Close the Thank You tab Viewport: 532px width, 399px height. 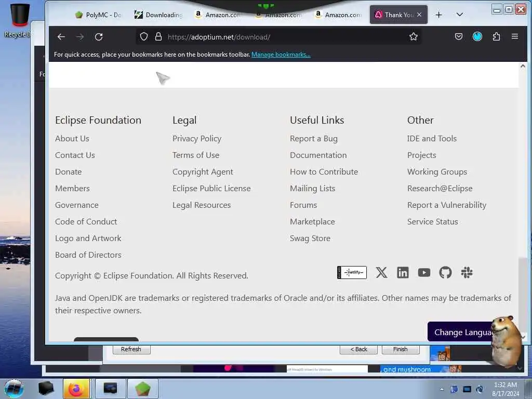pos(419,15)
